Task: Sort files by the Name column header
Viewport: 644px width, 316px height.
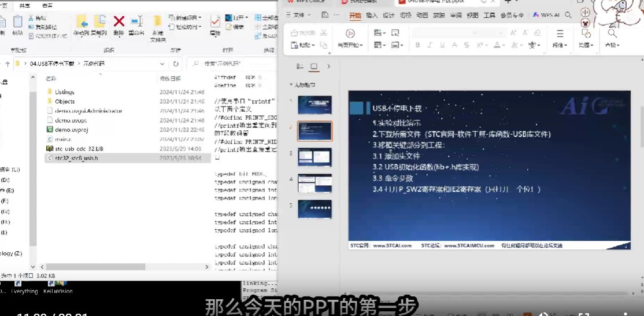Action: click(x=51, y=78)
